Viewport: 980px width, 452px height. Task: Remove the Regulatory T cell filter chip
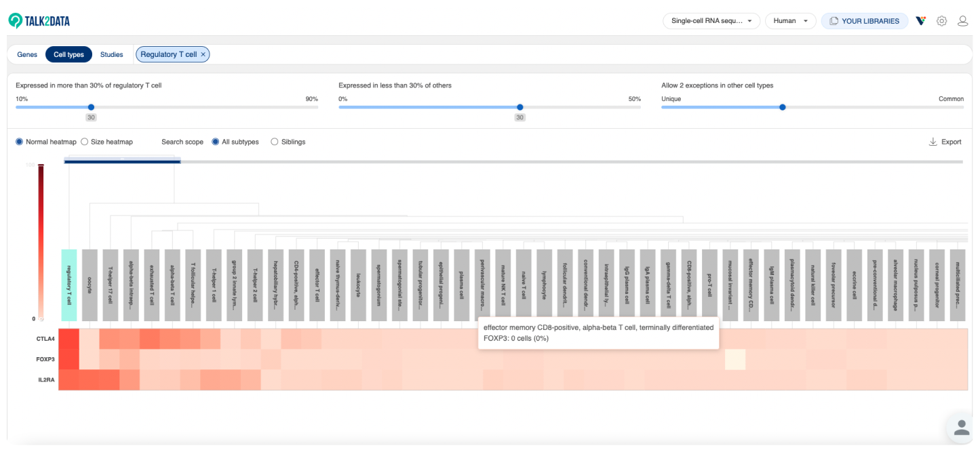pos(203,54)
